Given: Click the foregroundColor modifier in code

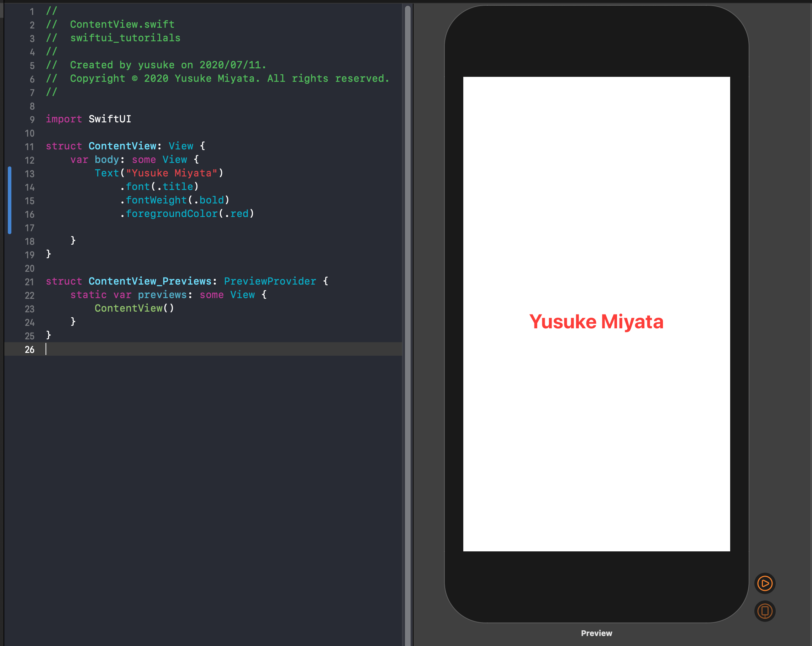Looking at the screenshot, I should [x=172, y=214].
